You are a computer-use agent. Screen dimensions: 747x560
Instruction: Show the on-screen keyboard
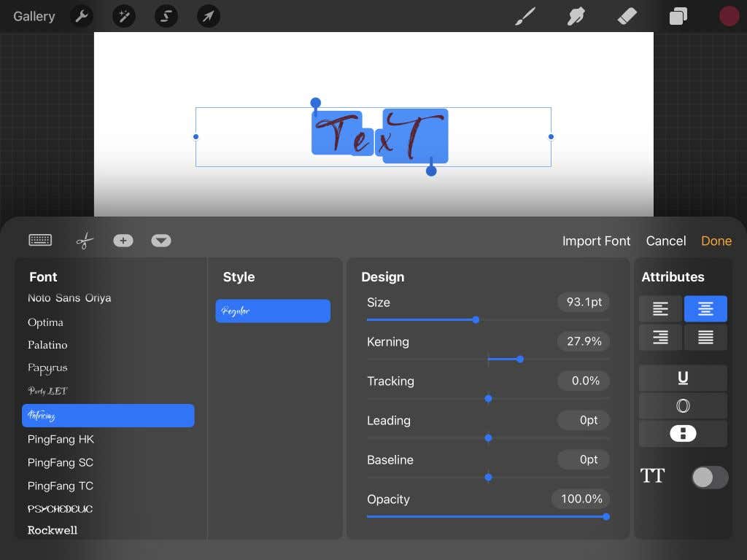[40, 240]
